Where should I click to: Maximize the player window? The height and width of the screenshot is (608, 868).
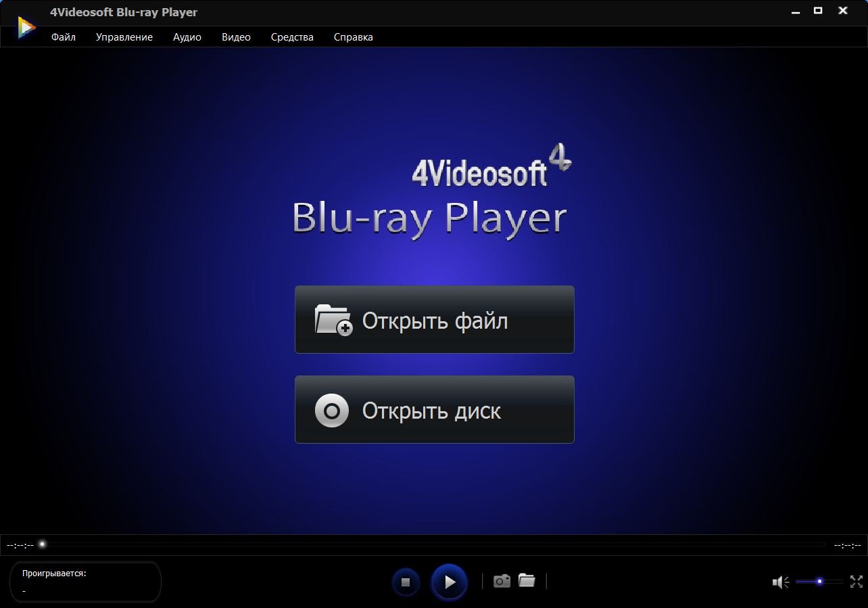pyautogui.click(x=818, y=11)
